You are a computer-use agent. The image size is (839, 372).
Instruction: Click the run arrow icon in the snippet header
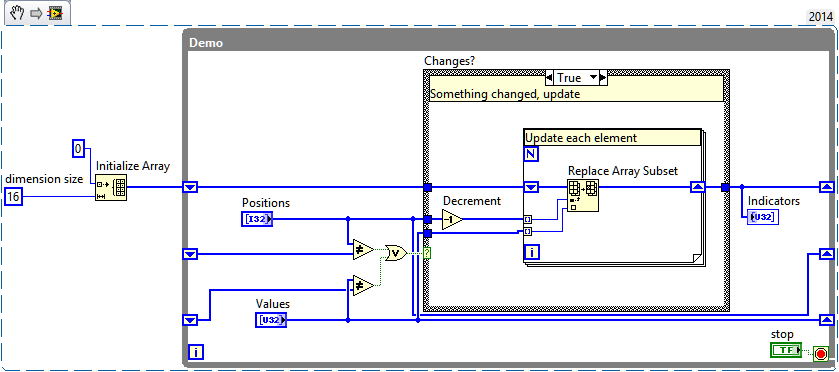[36, 13]
